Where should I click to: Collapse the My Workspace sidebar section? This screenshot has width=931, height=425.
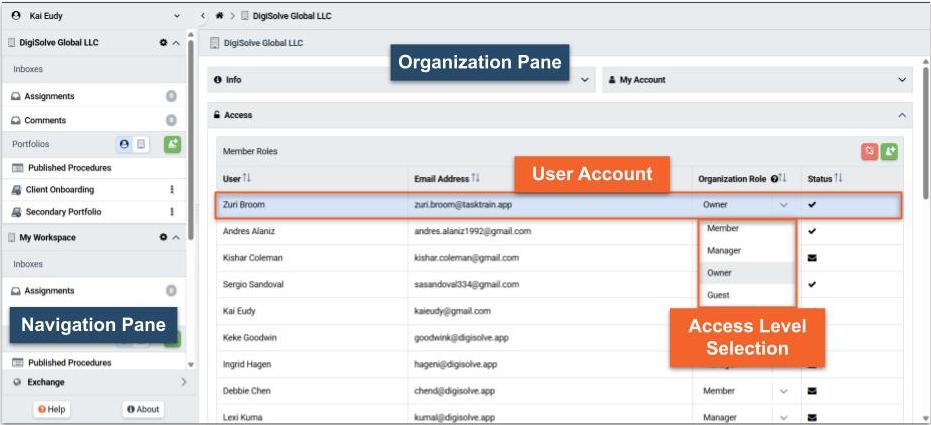tap(176, 237)
